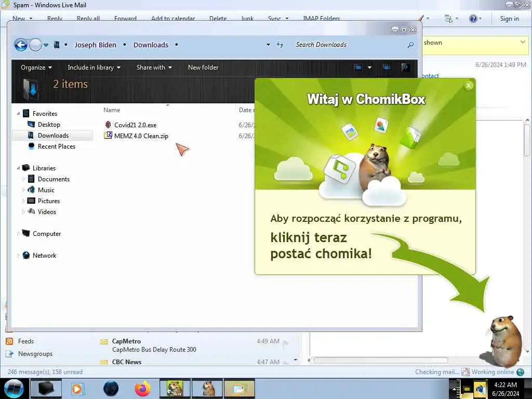Open the Live Mail help icon menu
The width and height of the screenshot is (532, 399).
point(475,19)
